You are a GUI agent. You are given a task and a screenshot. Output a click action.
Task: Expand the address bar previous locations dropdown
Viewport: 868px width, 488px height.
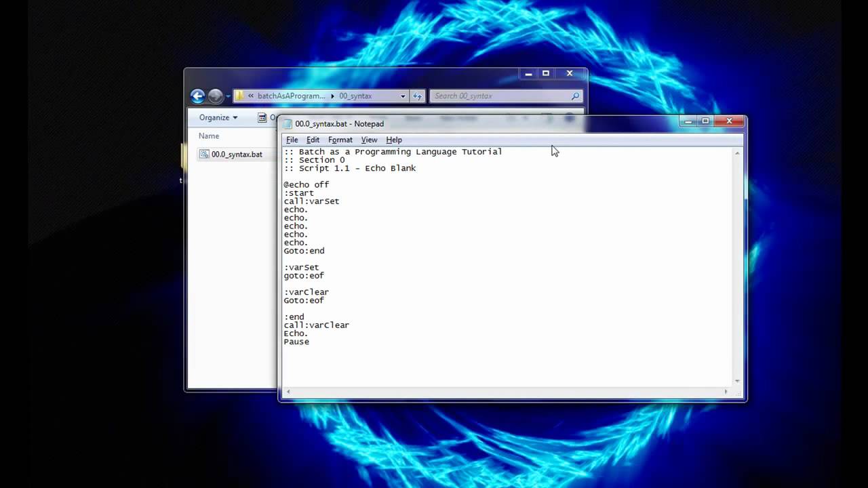403,96
